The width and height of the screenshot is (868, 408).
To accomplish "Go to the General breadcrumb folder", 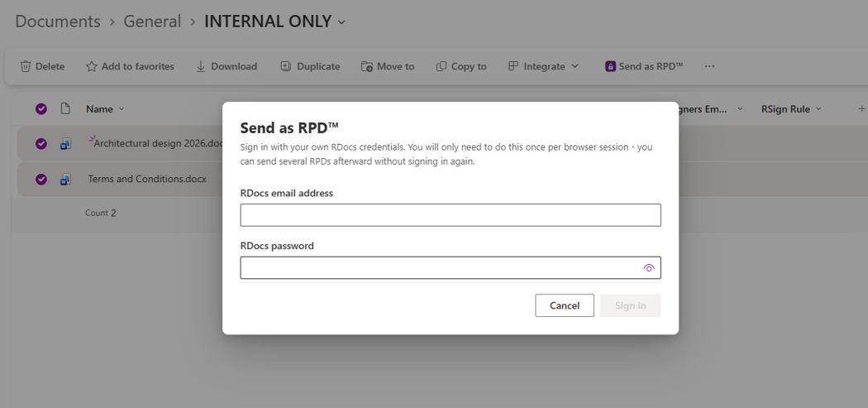I will coord(152,22).
